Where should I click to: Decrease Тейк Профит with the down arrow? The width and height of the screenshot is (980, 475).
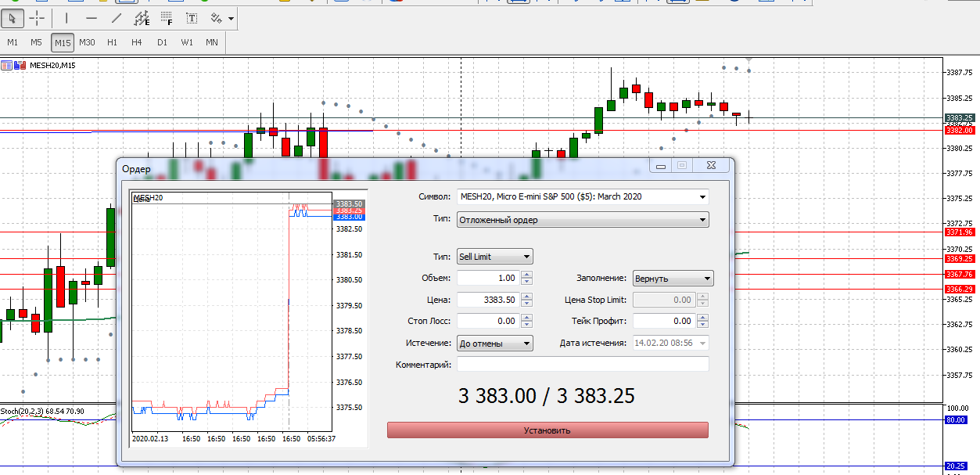tap(703, 325)
